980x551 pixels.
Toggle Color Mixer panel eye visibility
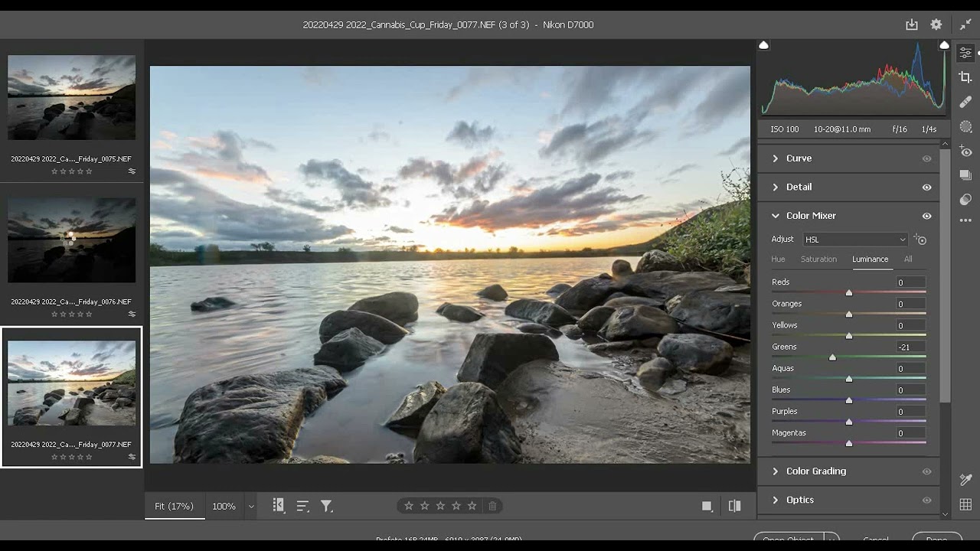click(x=926, y=216)
